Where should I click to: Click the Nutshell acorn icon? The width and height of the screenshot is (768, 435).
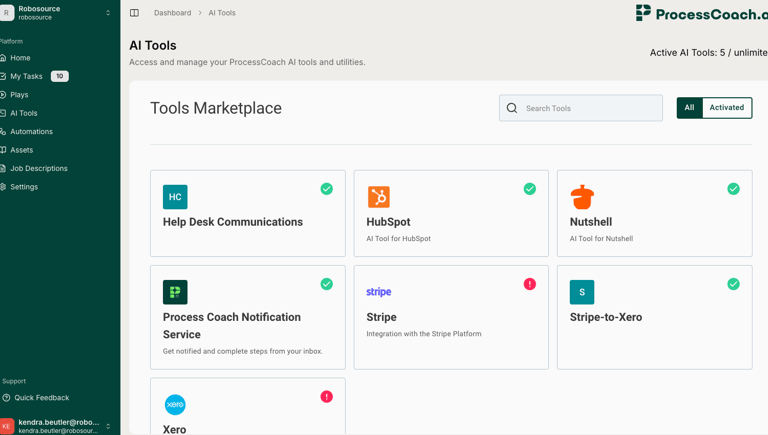(582, 197)
